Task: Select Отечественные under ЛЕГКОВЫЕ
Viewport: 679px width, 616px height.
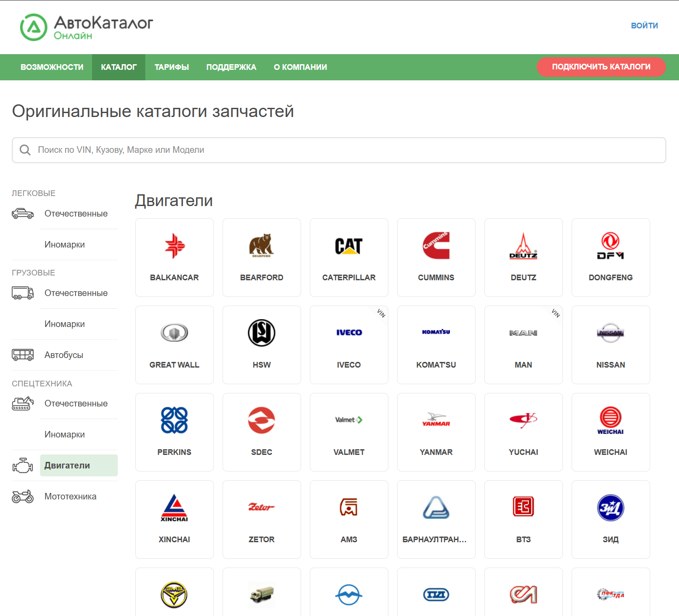Action: 76,213
